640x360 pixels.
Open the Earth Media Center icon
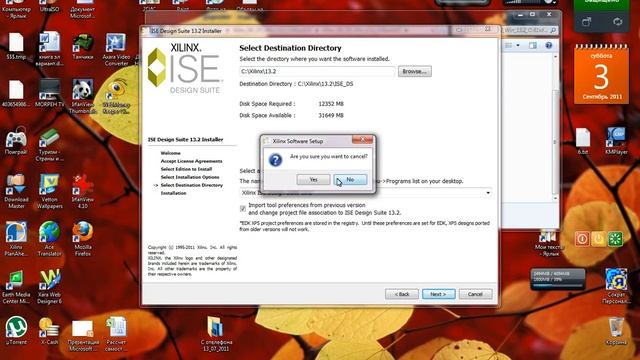(x=16, y=287)
